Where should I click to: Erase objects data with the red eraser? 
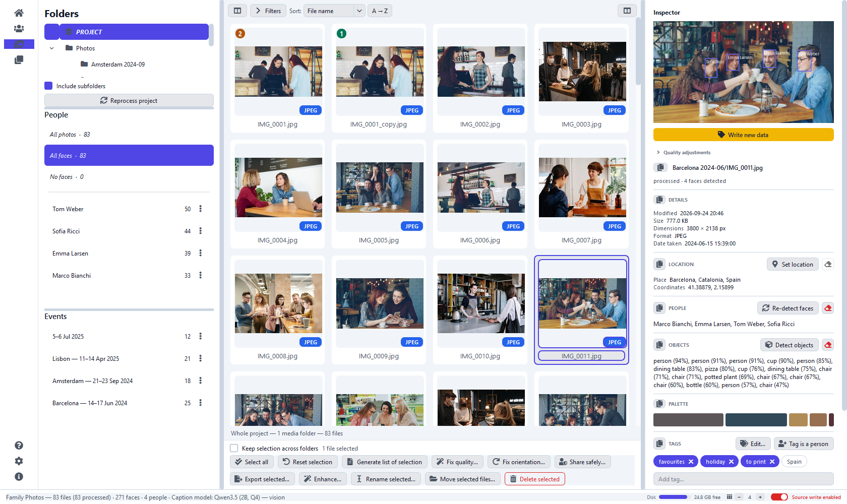(828, 345)
